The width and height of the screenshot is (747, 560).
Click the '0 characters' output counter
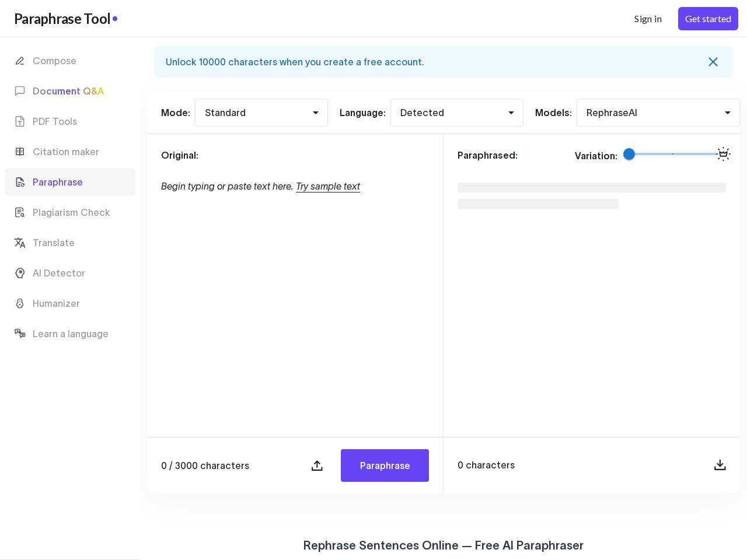(x=486, y=465)
